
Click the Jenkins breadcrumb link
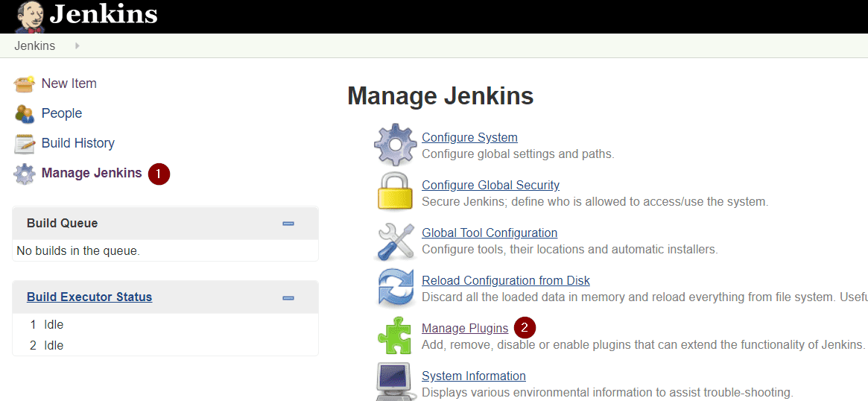click(x=35, y=46)
